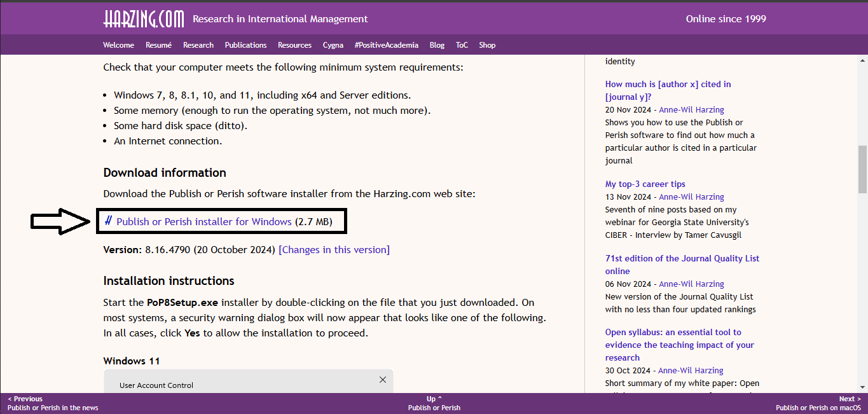Close the User Account Control dialog image
The height and width of the screenshot is (414, 868).
click(382, 380)
